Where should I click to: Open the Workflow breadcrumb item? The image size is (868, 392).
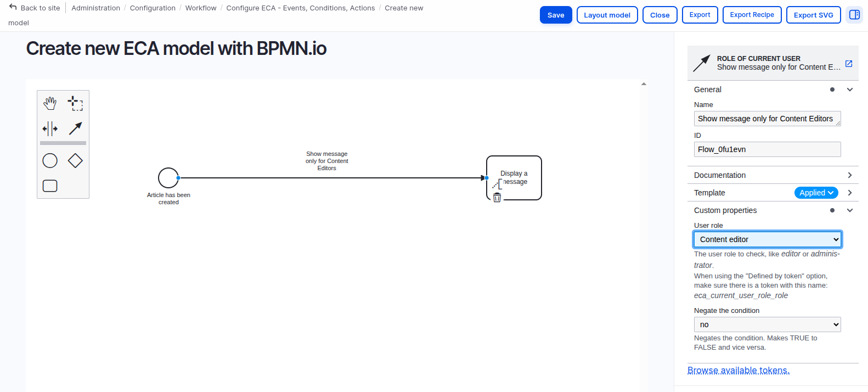click(201, 8)
